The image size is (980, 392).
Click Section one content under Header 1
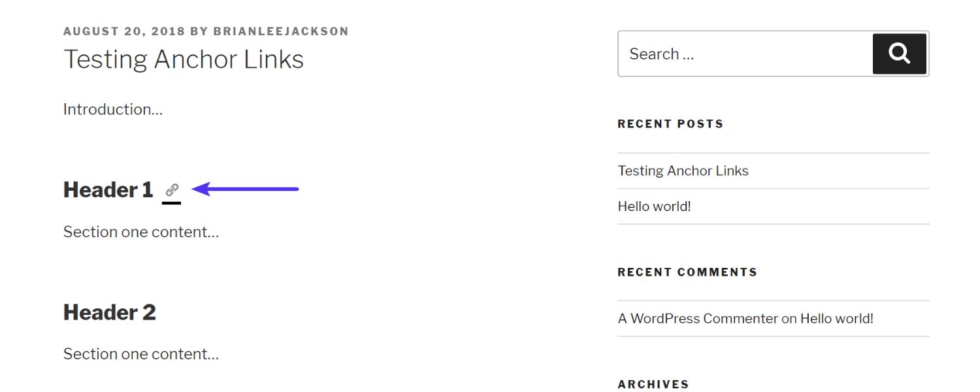coord(140,232)
